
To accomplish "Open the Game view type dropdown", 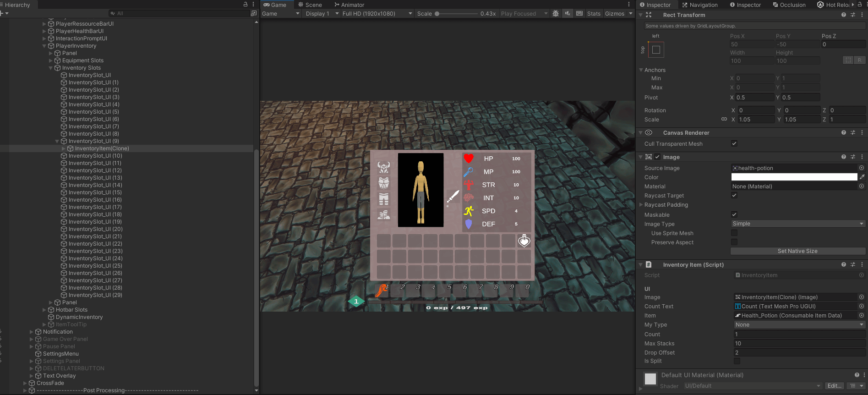I will pyautogui.click(x=281, y=13).
